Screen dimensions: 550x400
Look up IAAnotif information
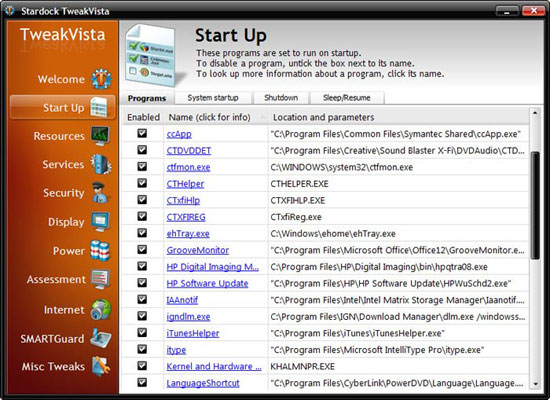click(182, 300)
